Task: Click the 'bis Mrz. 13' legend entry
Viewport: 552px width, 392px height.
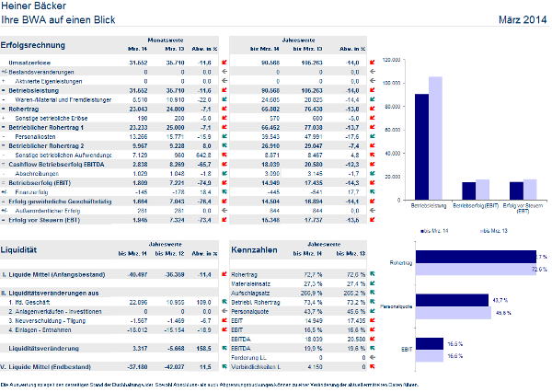Action: pos(494,231)
